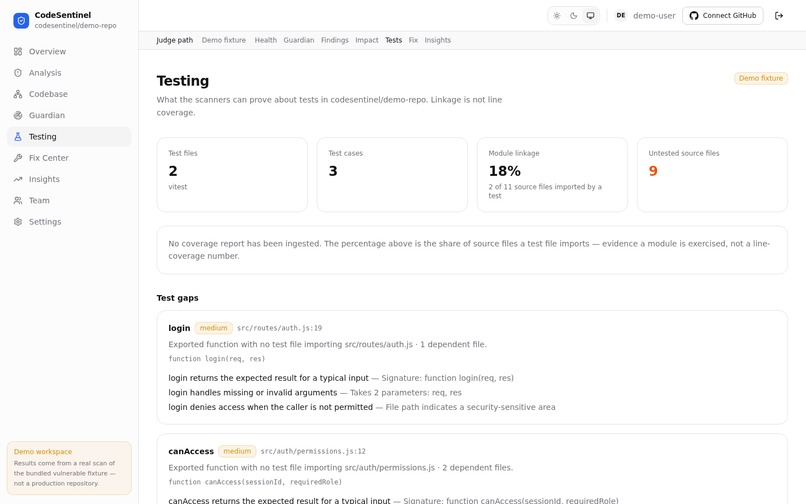The height and width of the screenshot is (504, 806).
Task: Click the Codebase network icon
Action: click(18, 94)
